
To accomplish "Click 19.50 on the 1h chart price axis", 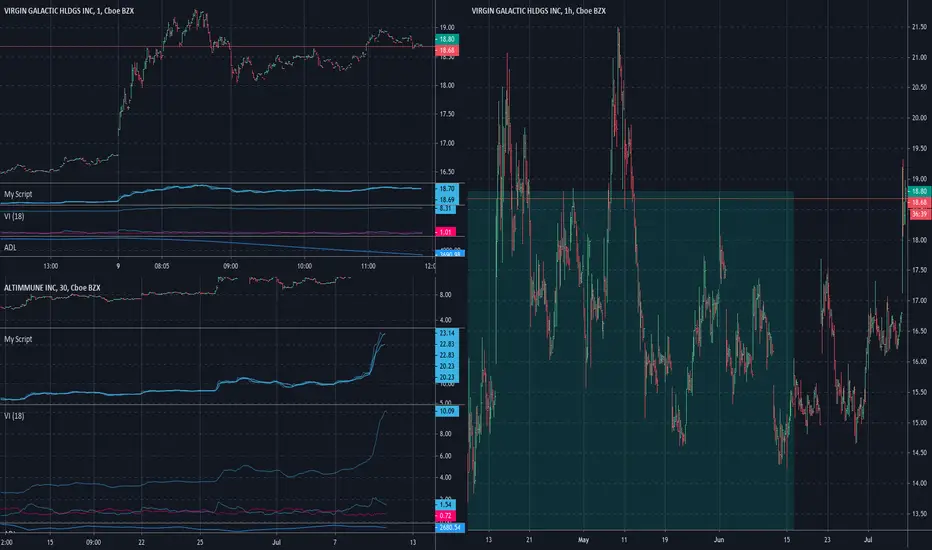I will pyautogui.click(x=920, y=148).
